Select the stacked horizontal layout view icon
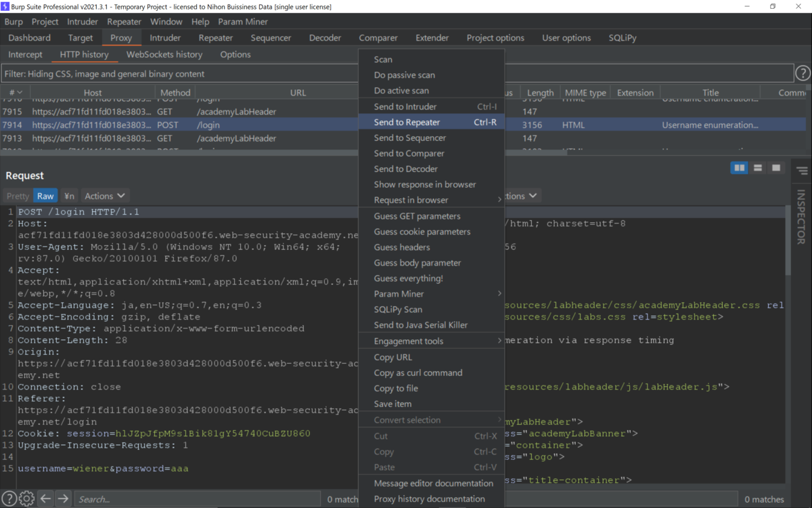 coord(758,167)
